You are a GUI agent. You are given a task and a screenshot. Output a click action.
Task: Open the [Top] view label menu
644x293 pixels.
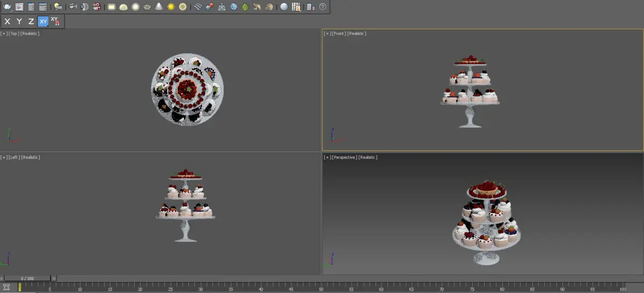[x=14, y=33]
